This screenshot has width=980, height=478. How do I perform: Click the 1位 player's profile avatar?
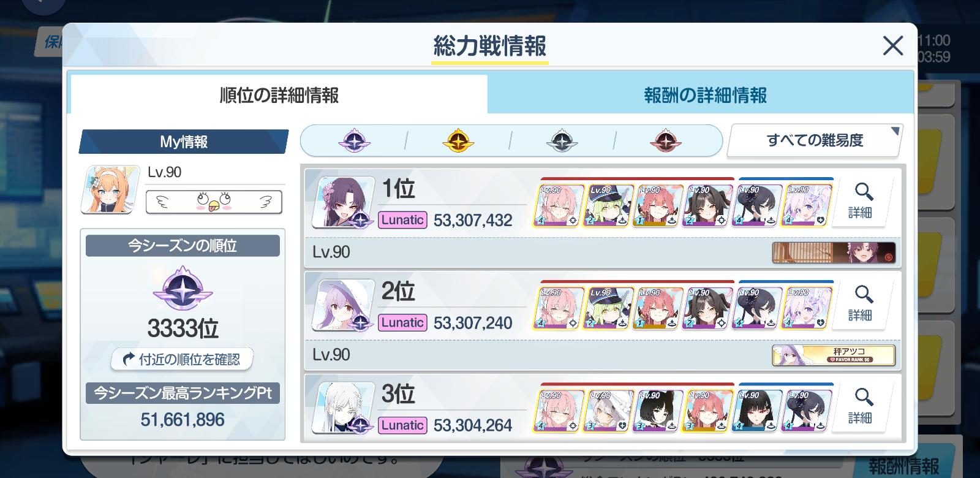coord(343,202)
